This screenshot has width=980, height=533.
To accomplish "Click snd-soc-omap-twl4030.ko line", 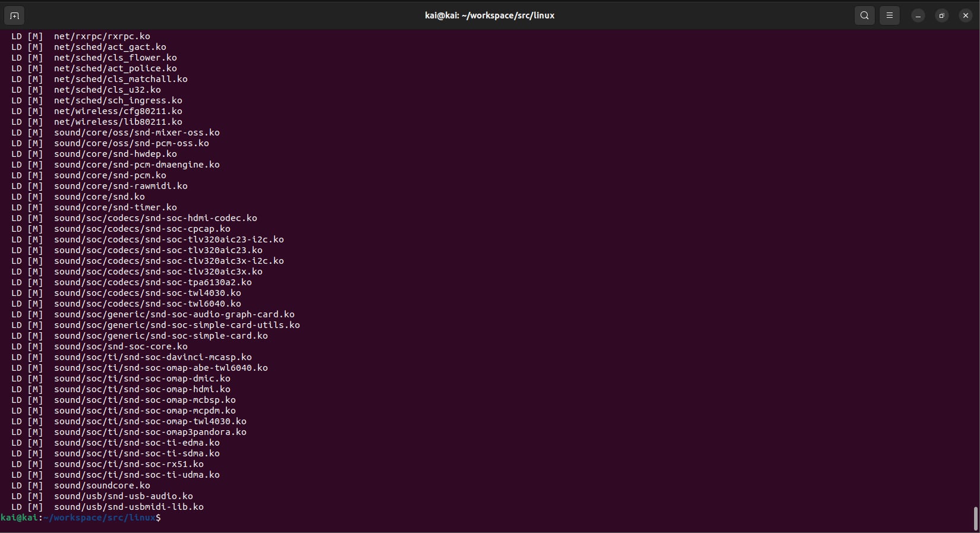I will point(129,421).
